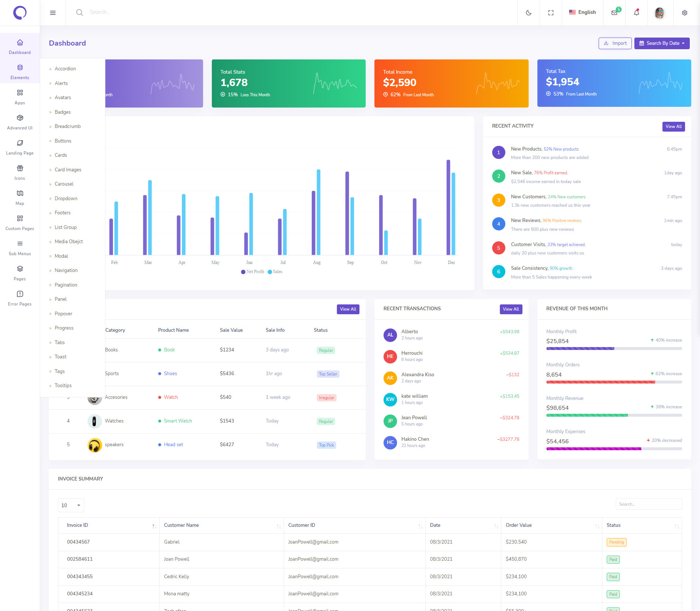Image resolution: width=700 pixels, height=611 pixels.
Task: Select Accordion from Elements submenu
Action: (x=65, y=69)
